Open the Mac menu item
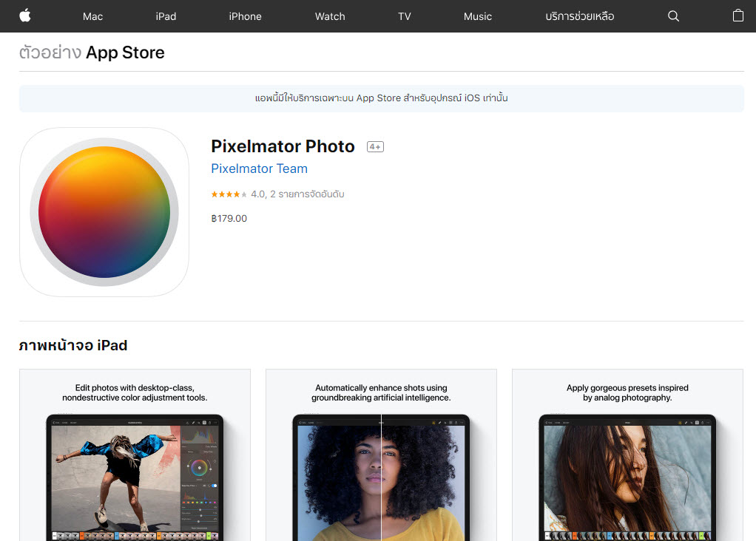Viewport: 756px width, 541px height. pyautogui.click(x=92, y=16)
